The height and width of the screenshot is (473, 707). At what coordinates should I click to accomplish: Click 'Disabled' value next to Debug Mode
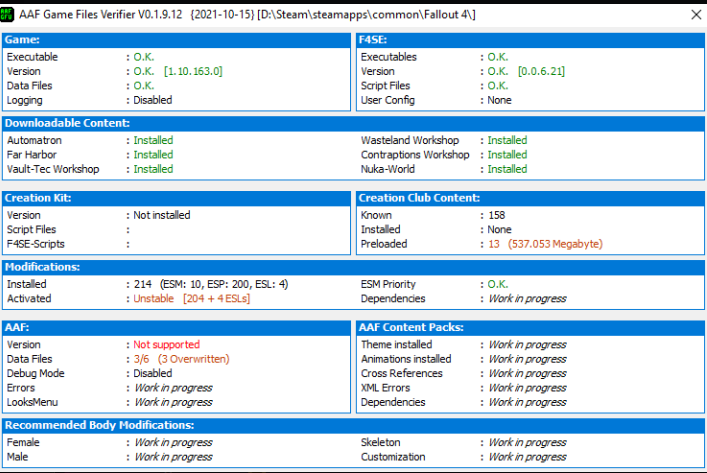point(152,373)
